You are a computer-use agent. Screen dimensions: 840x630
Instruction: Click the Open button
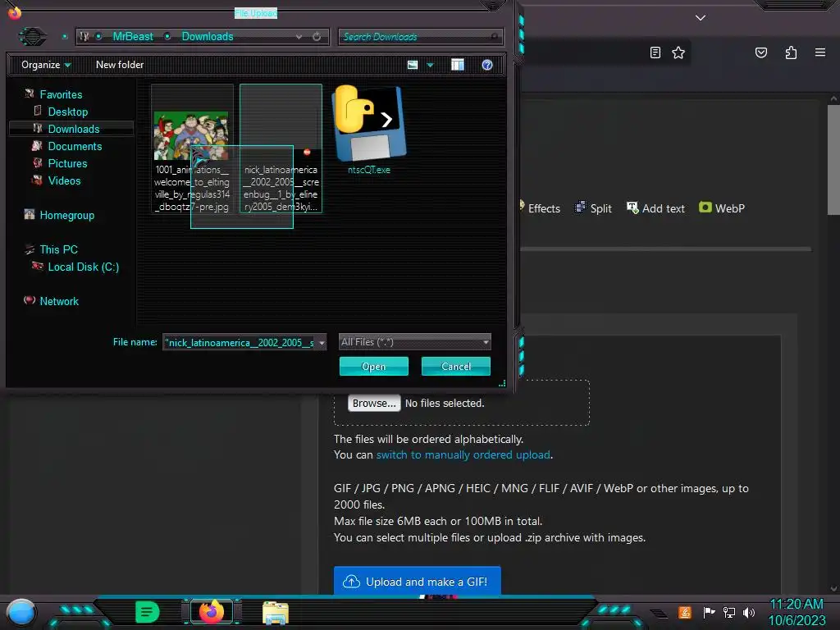click(x=374, y=367)
